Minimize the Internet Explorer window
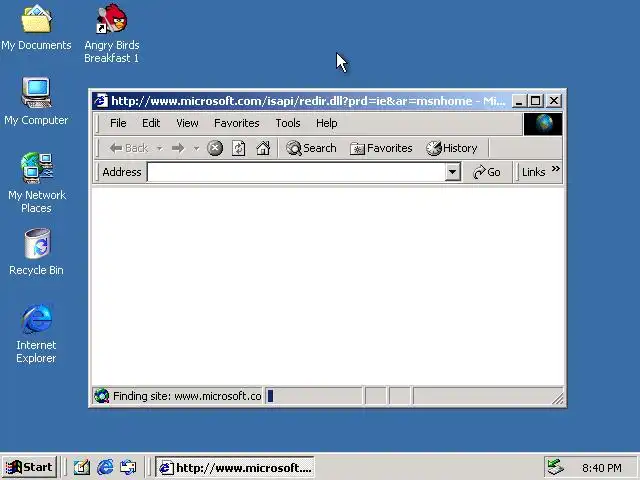 (x=518, y=101)
